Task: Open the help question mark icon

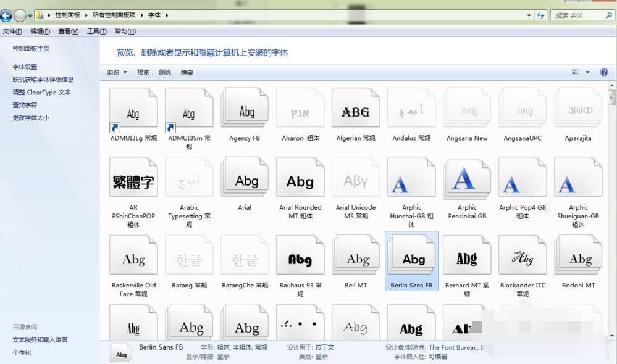Action: (x=604, y=72)
